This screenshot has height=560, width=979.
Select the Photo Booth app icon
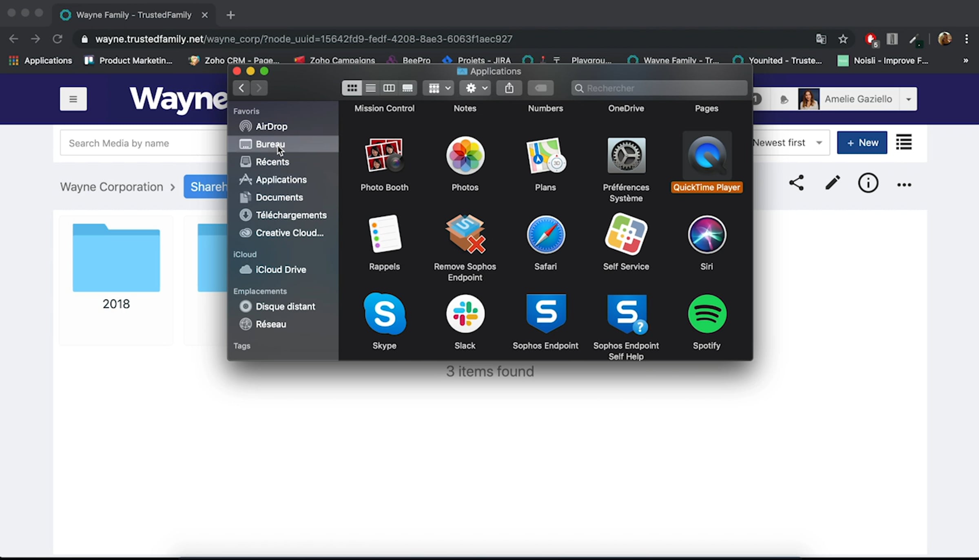pyautogui.click(x=384, y=156)
